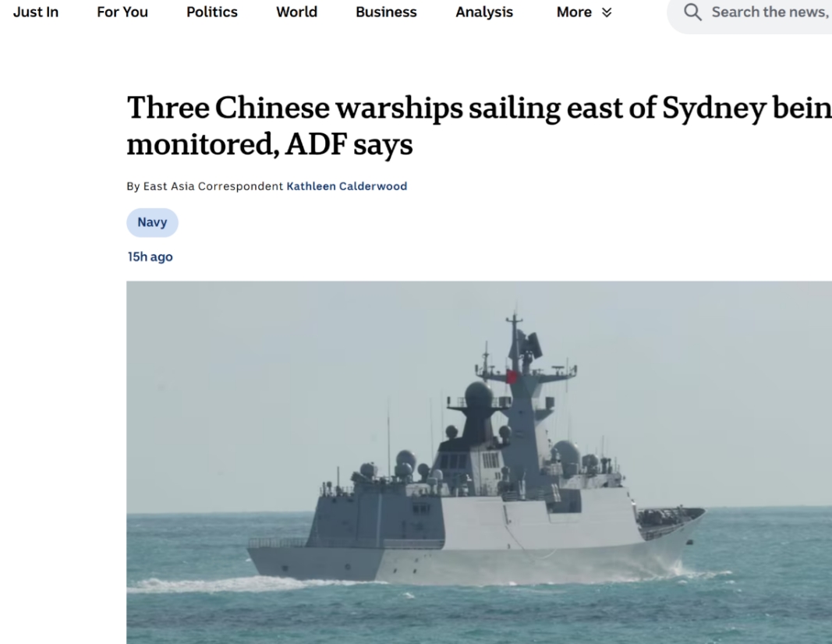The width and height of the screenshot is (832, 644).
Task: Click the red flag on the ship mast
Action: [x=511, y=377]
